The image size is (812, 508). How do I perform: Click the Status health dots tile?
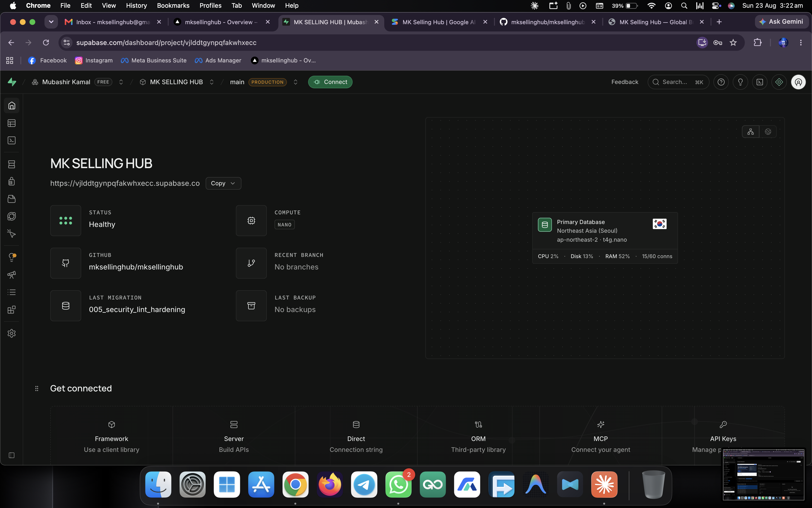tap(66, 220)
